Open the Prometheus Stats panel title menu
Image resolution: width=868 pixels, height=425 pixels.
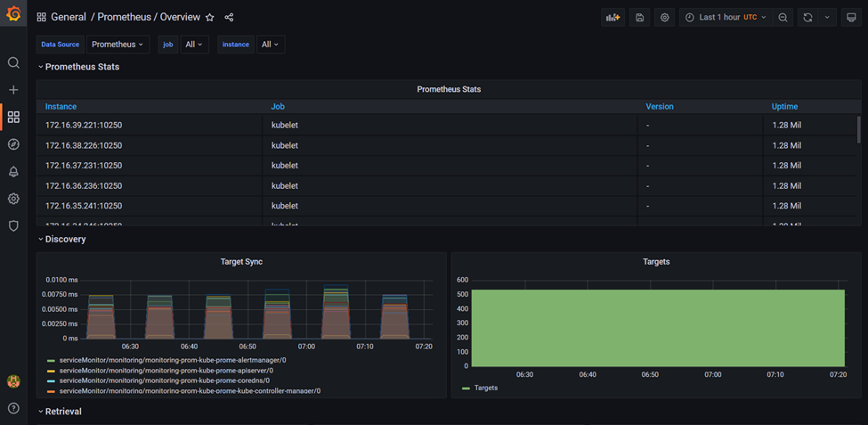pos(449,89)
